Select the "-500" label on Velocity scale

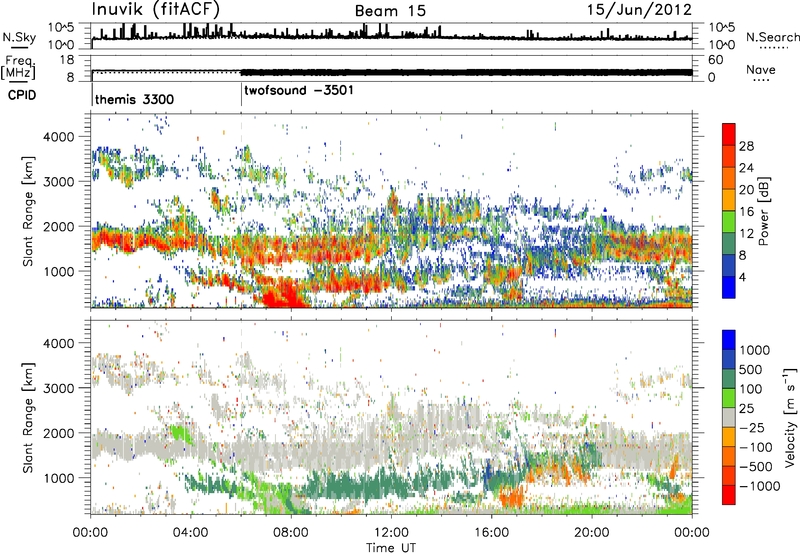click(x=756, y=466)
